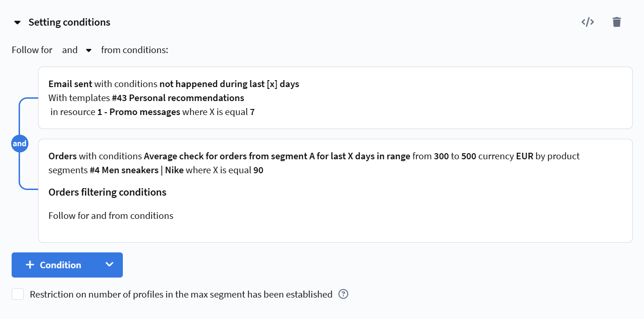Open the and/or operator dropdown arrow

coord(89,50)
